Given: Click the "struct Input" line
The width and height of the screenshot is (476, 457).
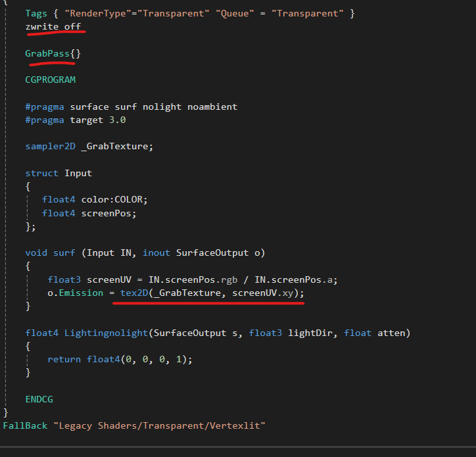Looking at the screenshot, I should (59, 173).
